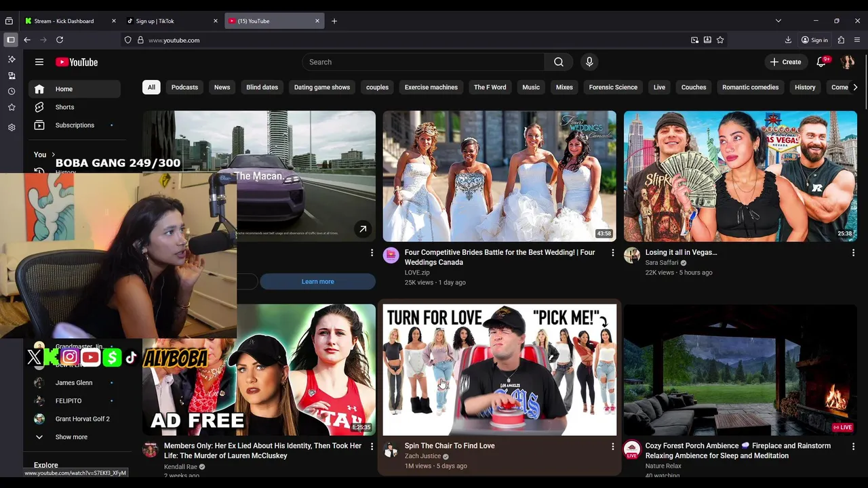Open Spin The Chair To Find Love title
The height and width of the screenshot is (488, 868).
coord(450,446)
